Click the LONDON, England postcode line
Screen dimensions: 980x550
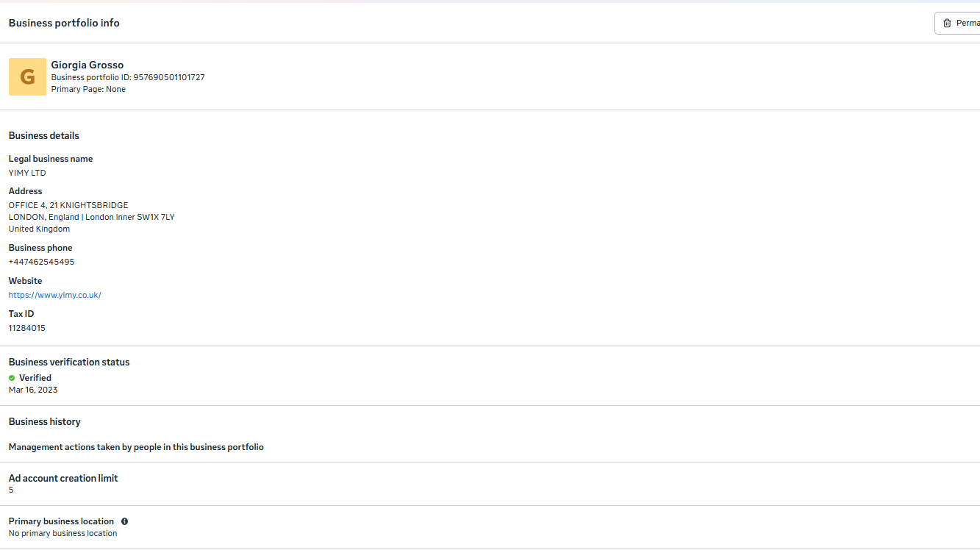92,217
